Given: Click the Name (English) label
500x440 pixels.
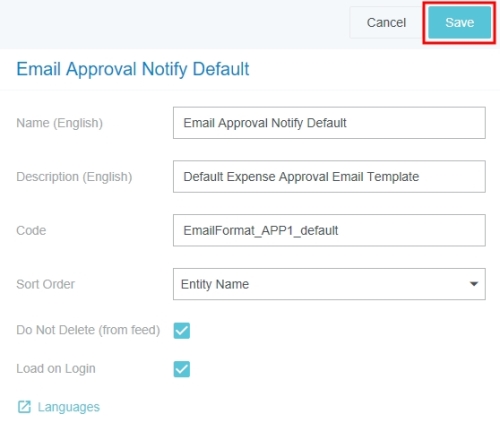Looking at the screenshot, I should pos(60,123).
